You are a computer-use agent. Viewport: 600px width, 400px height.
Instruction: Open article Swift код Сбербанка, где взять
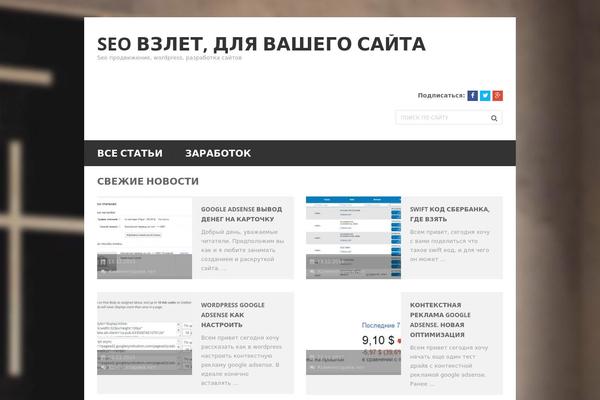(x=450, y=214)
